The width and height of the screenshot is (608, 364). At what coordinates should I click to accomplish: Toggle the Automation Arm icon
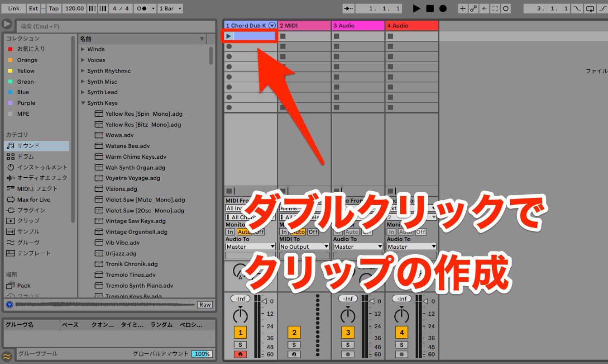pyautogui.click(x=474, y=9)
